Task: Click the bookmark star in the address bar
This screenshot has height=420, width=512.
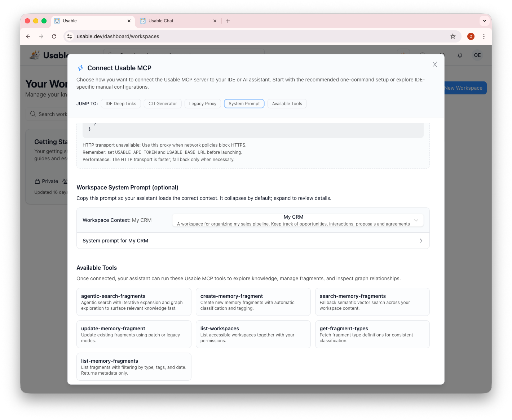Action: (x=453, y=36)
